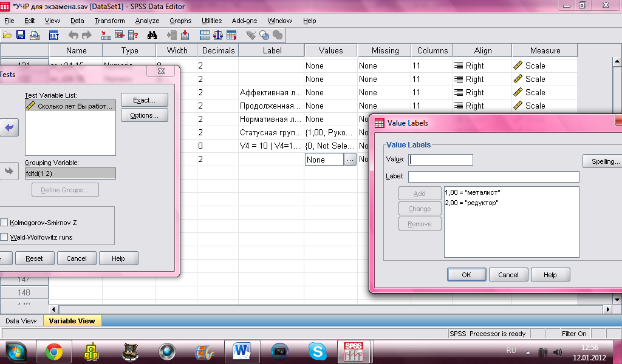622x364 pixels.
Task: Click Help in the Tests dialog
Action: tap(118, 258)
